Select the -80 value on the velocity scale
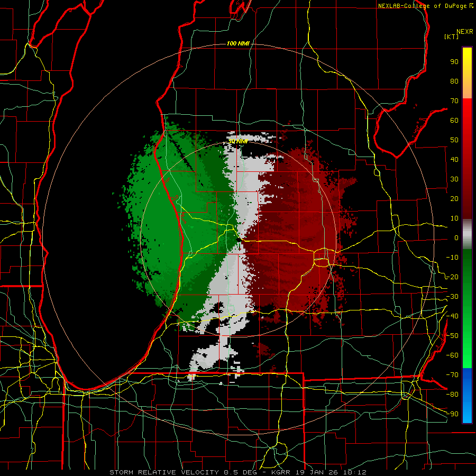This screenshot has width=476, height=476. [x=452, y=395]
